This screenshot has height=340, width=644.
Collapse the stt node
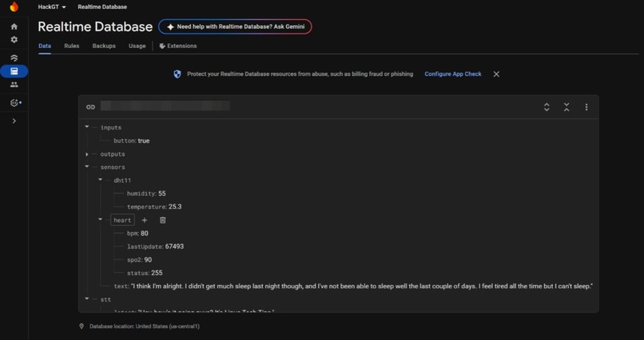[87, 299]
